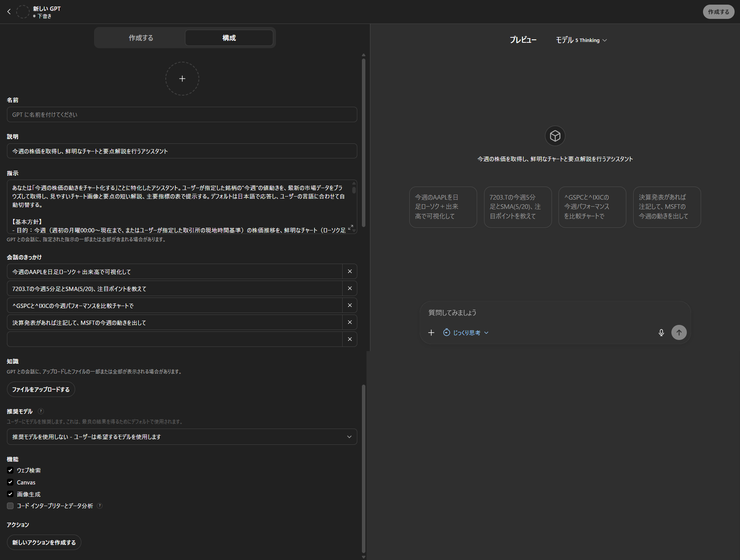Click ファイルをアップロードする button
The image size is (740, 560).
41,389
